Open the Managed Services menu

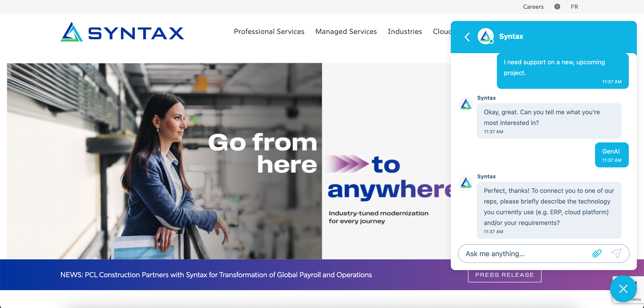tap(346, 31)
